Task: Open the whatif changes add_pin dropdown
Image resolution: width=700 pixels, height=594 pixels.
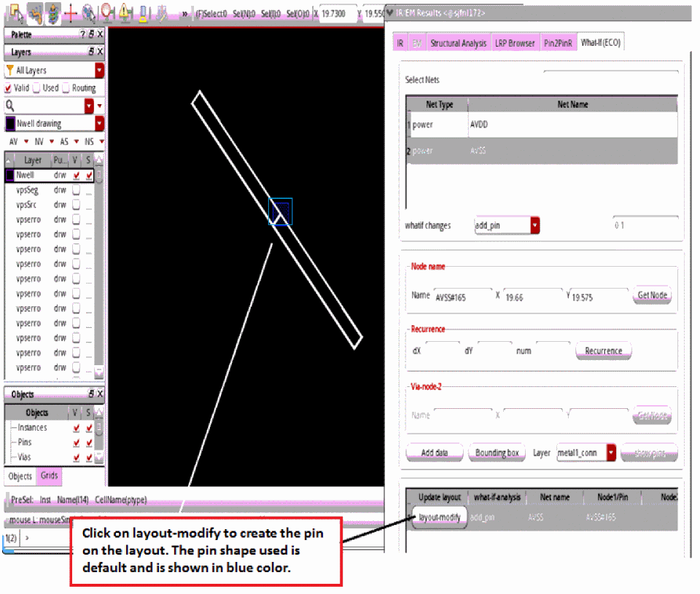Action: click(535, 225)
